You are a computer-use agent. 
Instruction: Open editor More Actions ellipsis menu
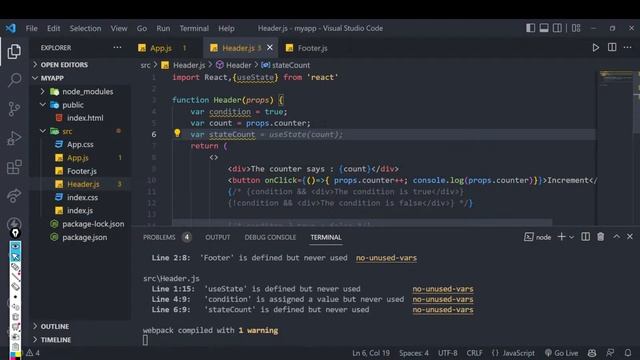click(x=627, y=48)
